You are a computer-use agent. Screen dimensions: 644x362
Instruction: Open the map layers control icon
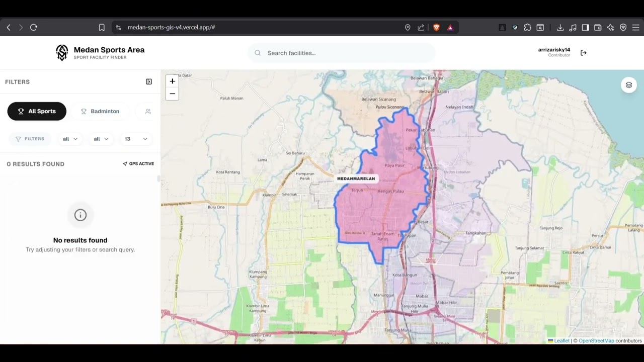coord(629,85)
